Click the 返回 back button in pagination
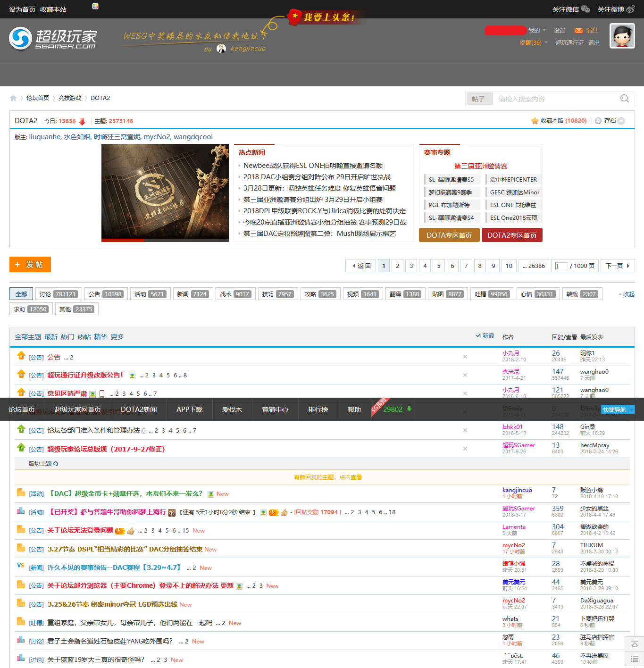Screen dimensions: 644x668 pos(361,266)
